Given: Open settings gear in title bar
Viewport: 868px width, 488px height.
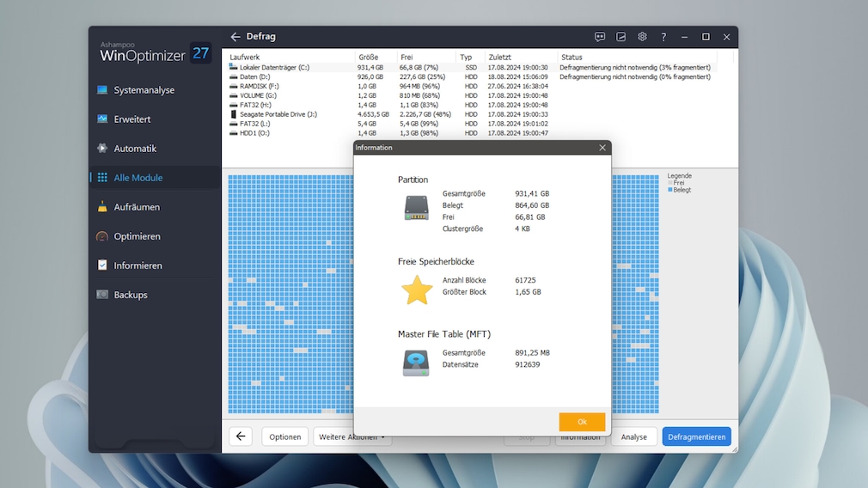Looking at the screenshot, I should 642,37.
